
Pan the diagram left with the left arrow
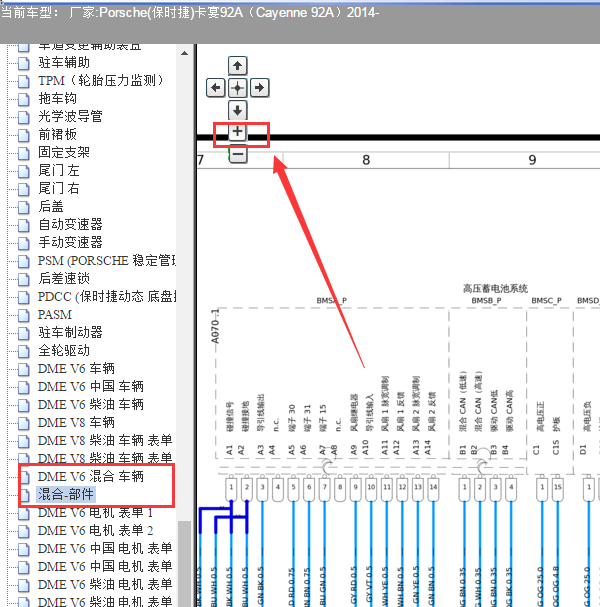point(215,88)
